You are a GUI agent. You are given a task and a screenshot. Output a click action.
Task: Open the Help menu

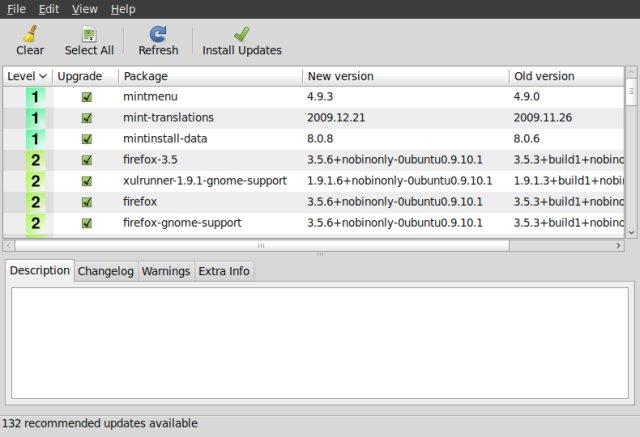point(123,9)
